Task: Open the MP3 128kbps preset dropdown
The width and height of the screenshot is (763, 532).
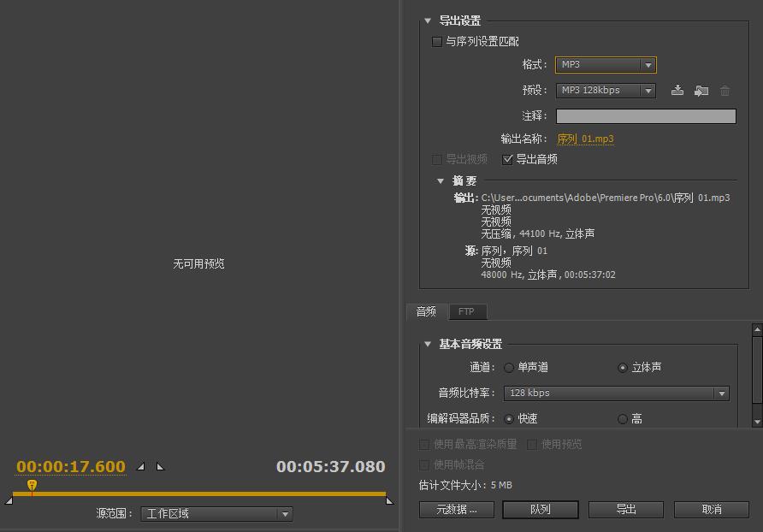Action: pyautogui.click(x=606, y=90)
